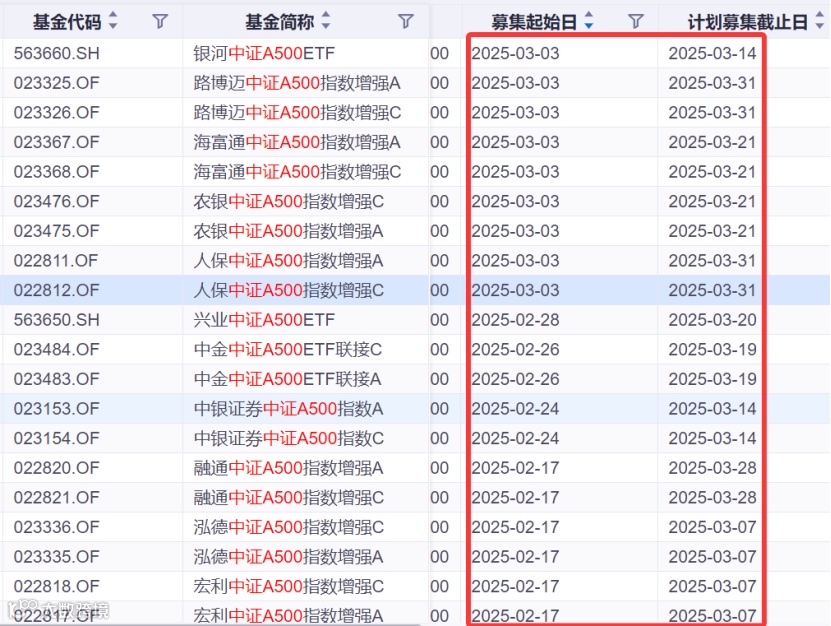This screenshot has height=626, width=831.
Task: Click deadline 2025-03-20 in 兴业 row
Action: [x=712, y=320]
